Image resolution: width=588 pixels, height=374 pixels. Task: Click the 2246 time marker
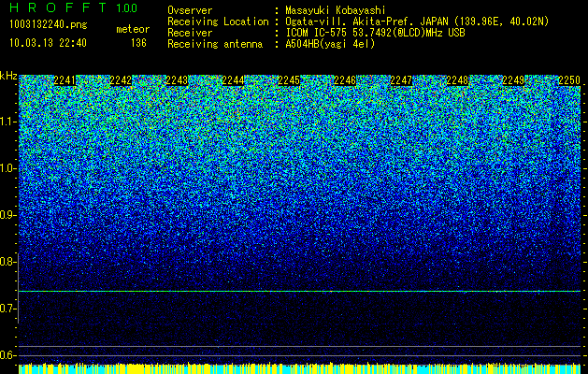[x=345, y=80]
